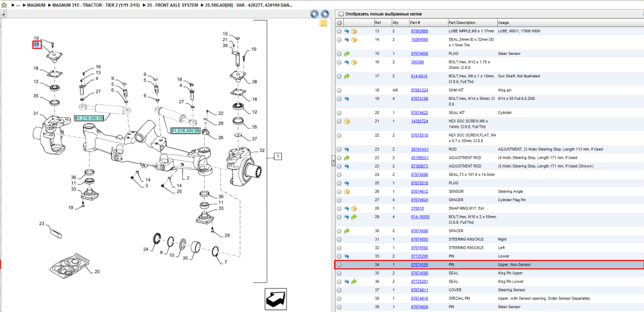Open box icon on SENSOR ref 26 row
The height and width of the screenshot is (312, 644).
pyautogui.click(x=346, y=191)
